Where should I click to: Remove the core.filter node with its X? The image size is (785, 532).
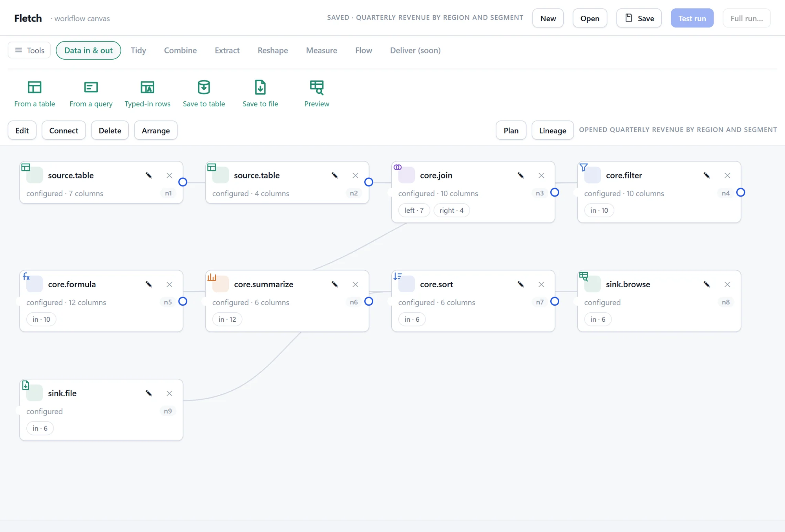point(727,175)
